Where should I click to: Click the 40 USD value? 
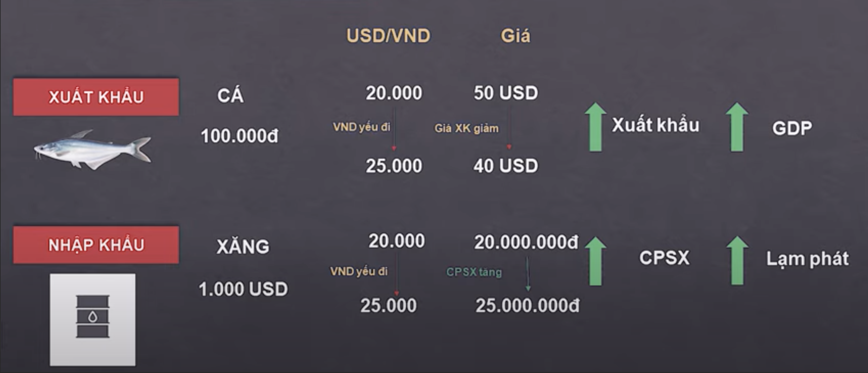[x=506, y=166]
